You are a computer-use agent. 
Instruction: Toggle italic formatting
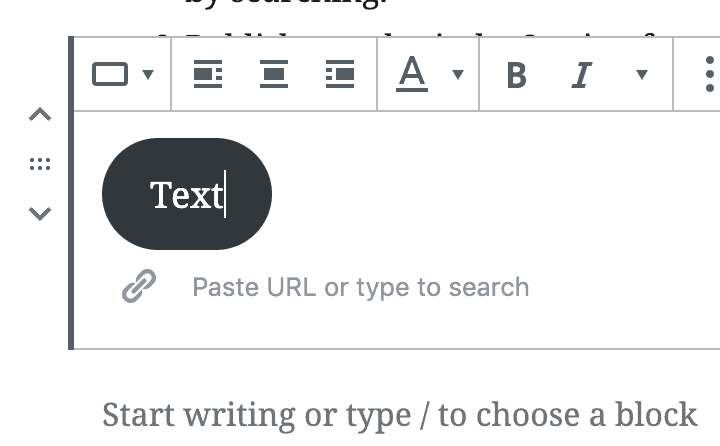click(582, 75)
